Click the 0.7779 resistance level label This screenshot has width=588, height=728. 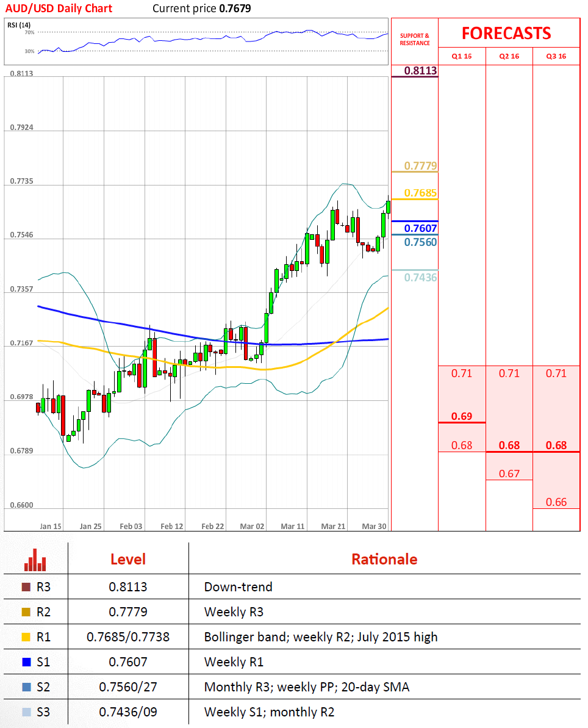click(x=420, y=166)
